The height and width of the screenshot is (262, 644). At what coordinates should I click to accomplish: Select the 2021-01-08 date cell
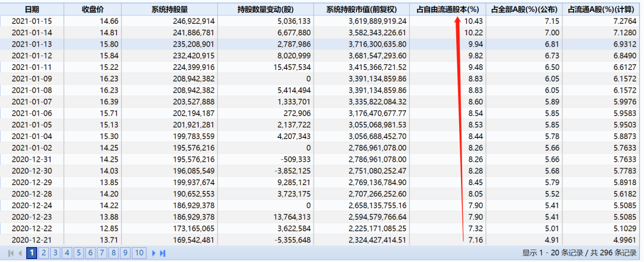tap(32, 90)
